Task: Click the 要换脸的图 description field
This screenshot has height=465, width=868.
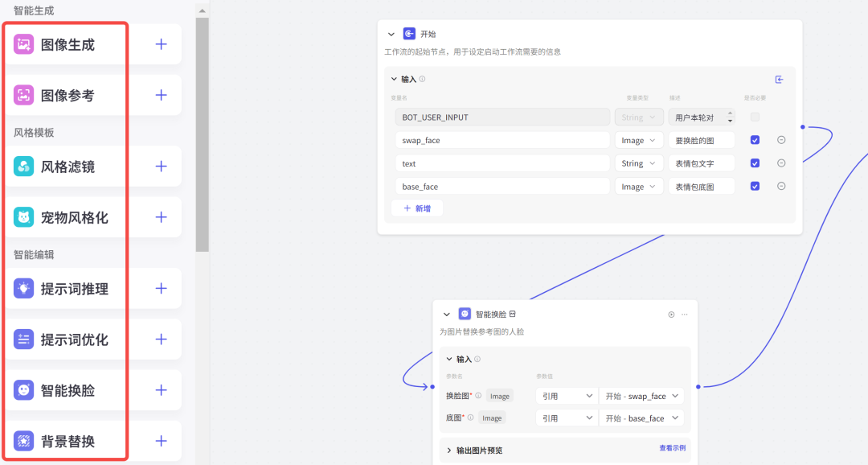Action: pyautogui.click(x=702, y=140)
